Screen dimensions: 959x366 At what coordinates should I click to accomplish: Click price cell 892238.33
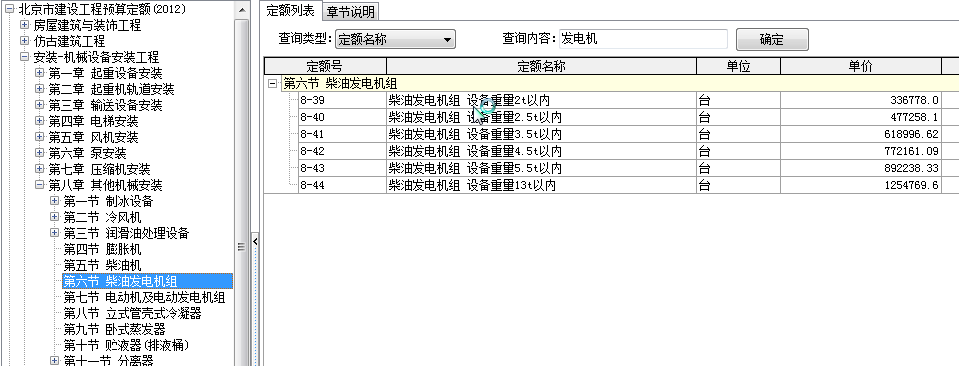pyautogui.click(x=861, y=168)
